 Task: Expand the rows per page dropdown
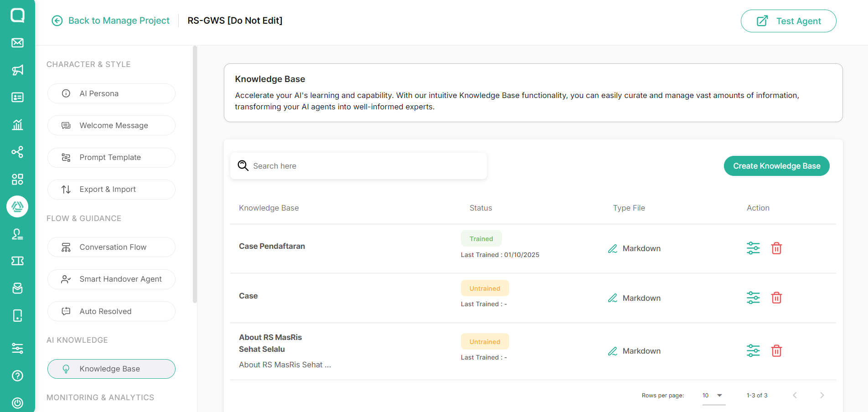click(x=713, y=396)
